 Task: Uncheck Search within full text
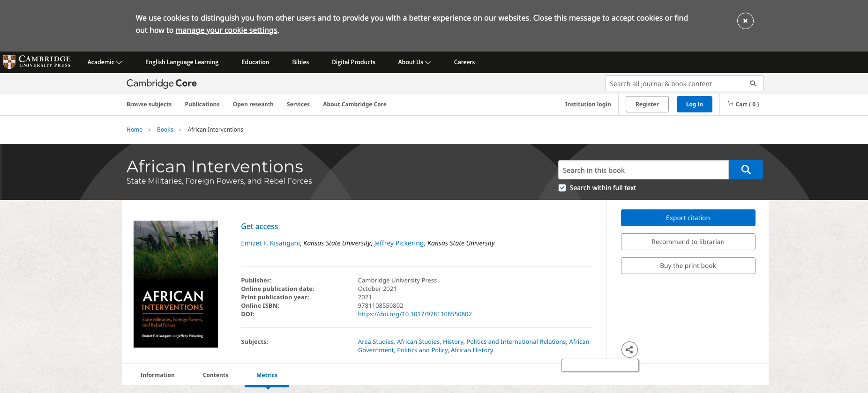point(562,188)
